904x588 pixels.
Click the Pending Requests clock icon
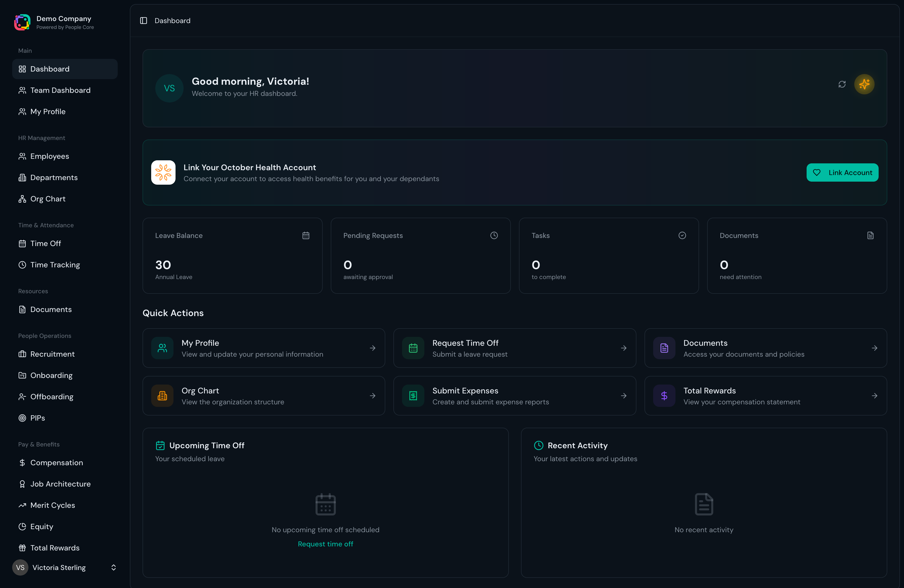pyautogui.click(x=494, y=235)
